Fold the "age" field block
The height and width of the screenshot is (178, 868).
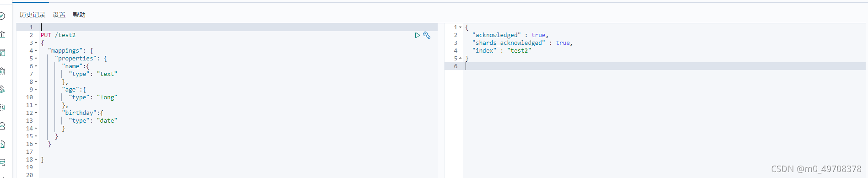pyautogui.click(x=36, y=90)
